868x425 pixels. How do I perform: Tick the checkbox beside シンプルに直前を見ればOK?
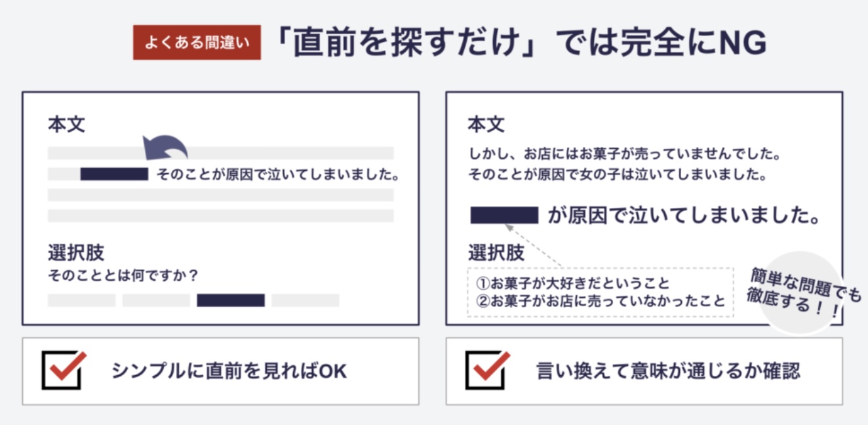64,371
